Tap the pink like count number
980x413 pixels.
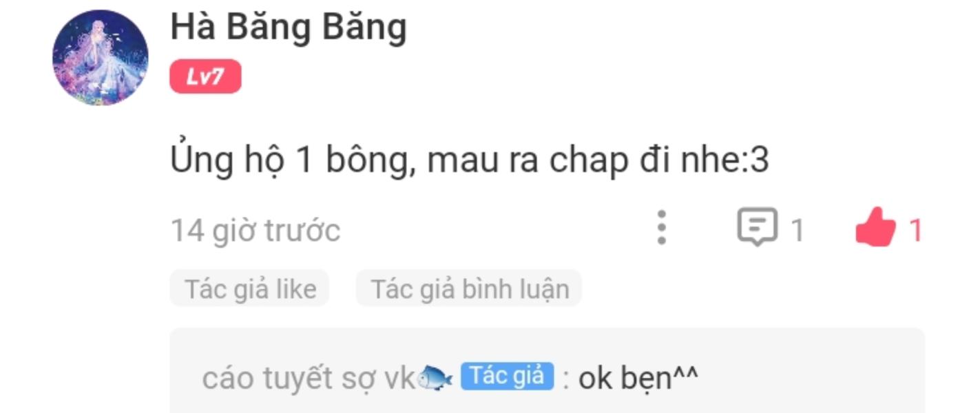point(915,231)
